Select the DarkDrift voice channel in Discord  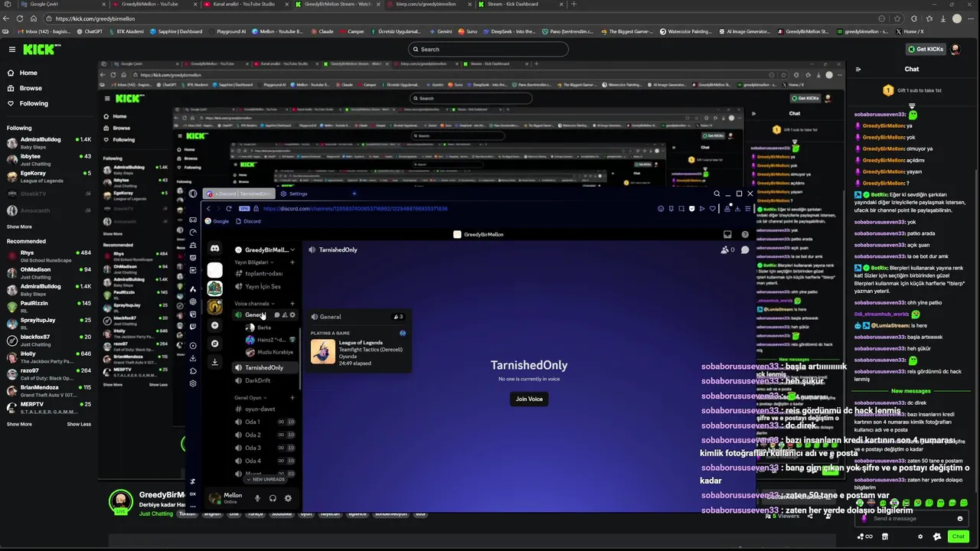[265, 380]
